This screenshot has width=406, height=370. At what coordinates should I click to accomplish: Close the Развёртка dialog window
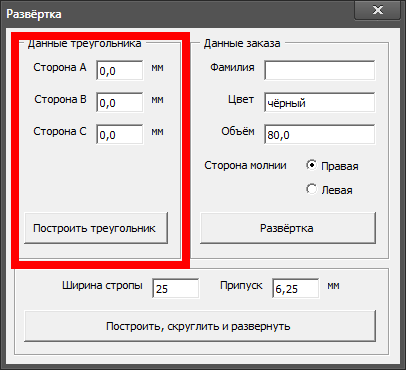pyautogui.click(x=378, y=10)
